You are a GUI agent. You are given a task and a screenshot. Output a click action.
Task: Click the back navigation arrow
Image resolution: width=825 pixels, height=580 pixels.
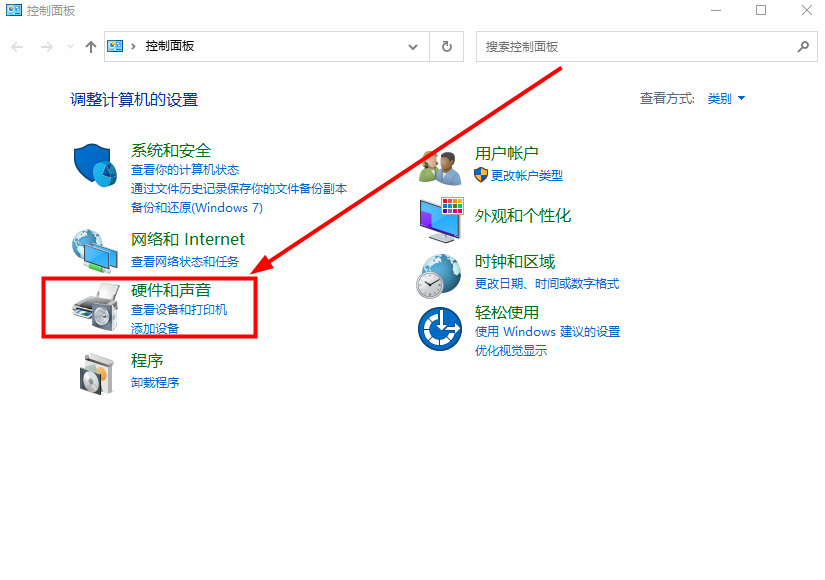(16, 46)
